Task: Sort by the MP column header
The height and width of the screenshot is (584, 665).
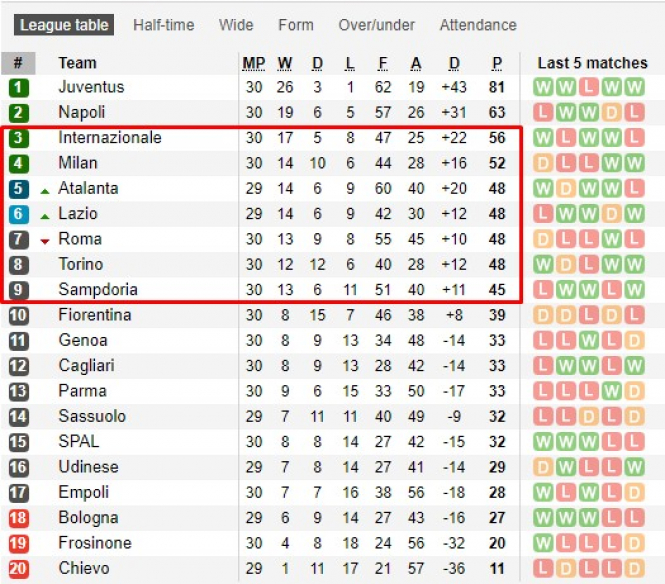Action: [254, 63]
